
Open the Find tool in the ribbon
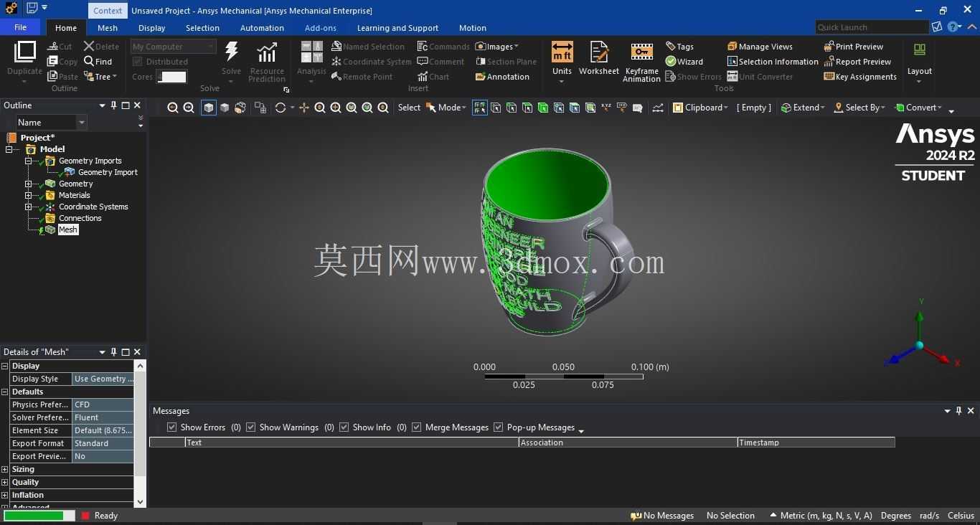[x=98, y=62]
